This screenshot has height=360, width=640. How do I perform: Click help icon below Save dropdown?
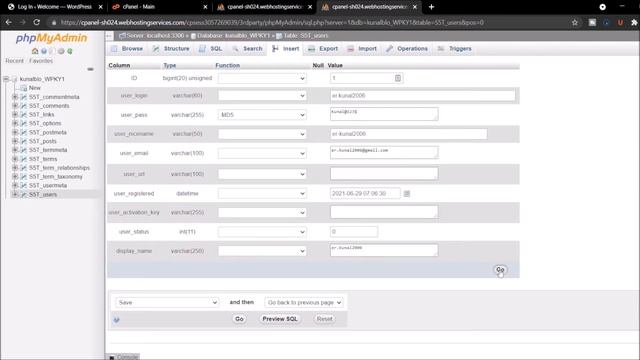pyautogui.click(x=116, y=320)
